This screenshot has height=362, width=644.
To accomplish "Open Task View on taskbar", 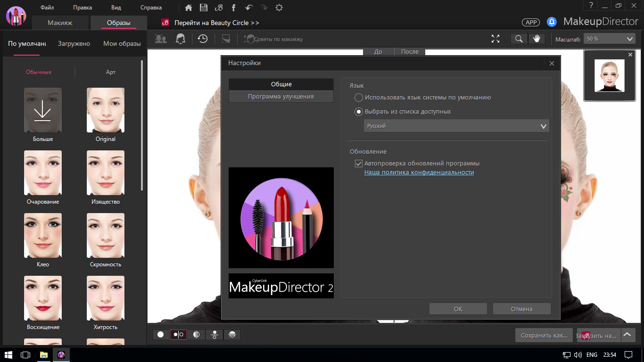I will point(26,354).
